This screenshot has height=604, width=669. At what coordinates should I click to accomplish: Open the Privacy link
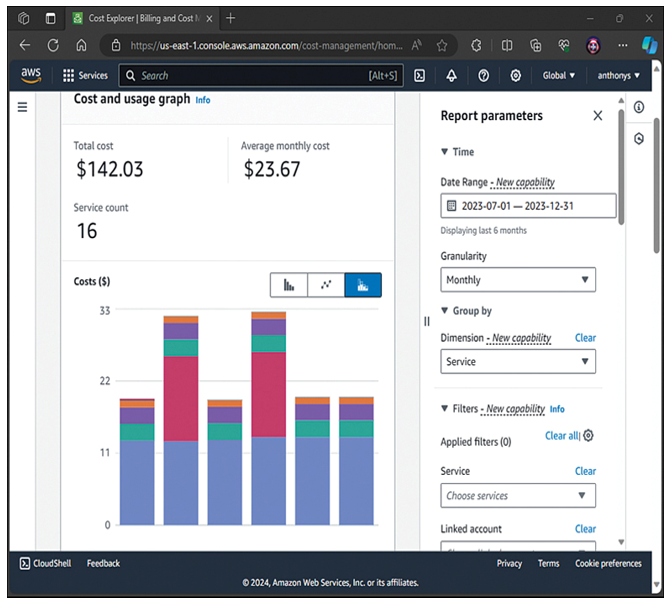click(509, 563)
